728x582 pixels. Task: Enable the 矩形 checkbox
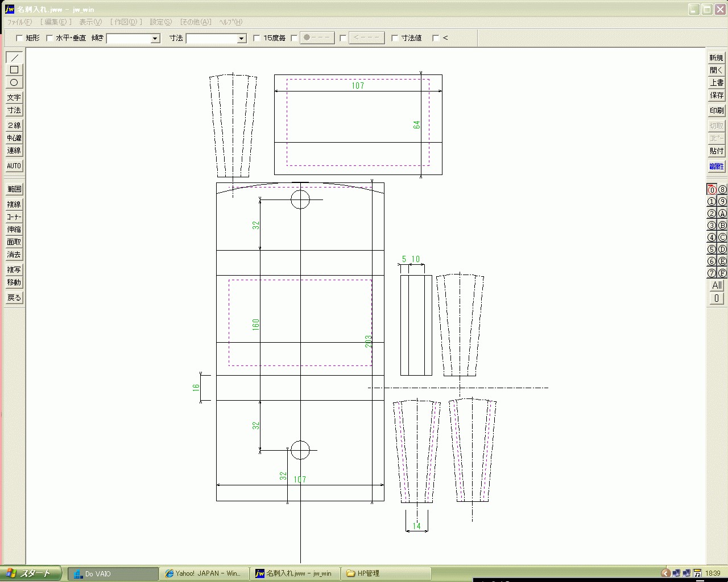(x=20, y=38)
